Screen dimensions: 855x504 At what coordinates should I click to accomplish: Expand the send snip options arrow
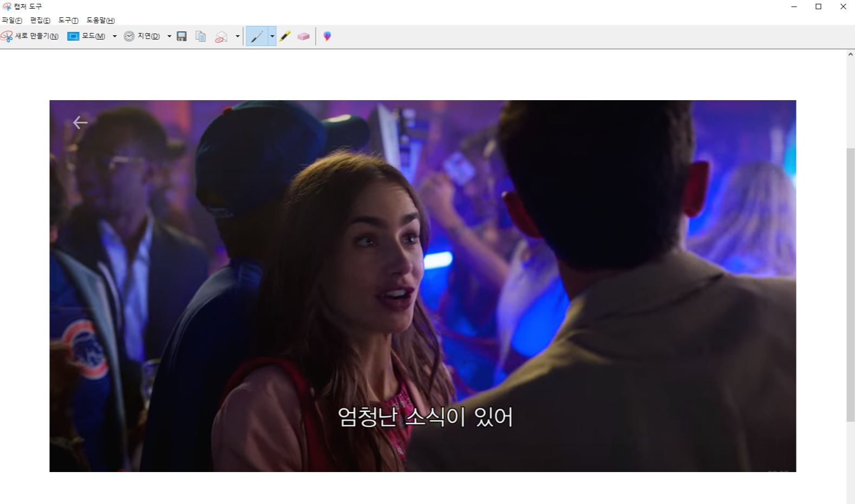tap(237, 36)
